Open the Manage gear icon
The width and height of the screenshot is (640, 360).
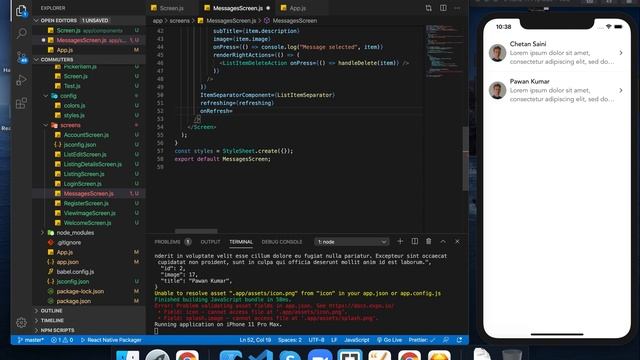[x=21, y=322]
